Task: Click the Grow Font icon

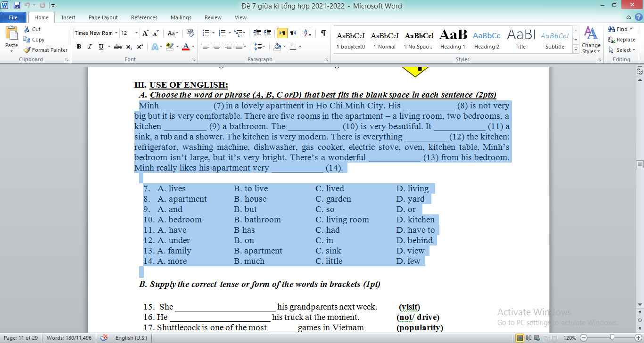Action: 146,33
